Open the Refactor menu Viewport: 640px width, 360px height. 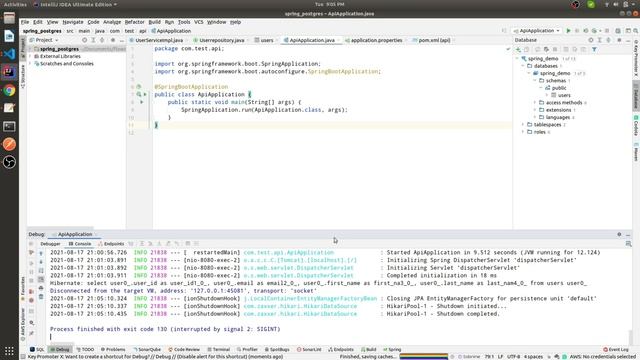(x=134, y=22)
